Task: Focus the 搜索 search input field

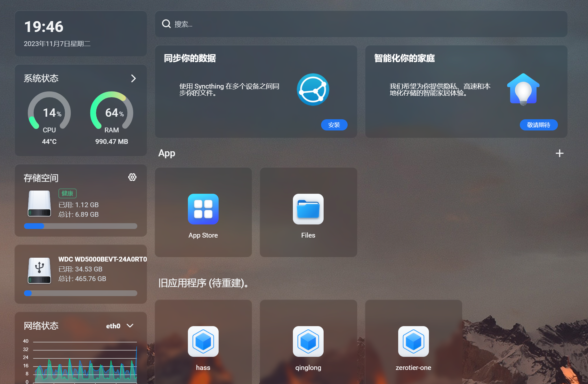Action: click(x=361, y=24)
